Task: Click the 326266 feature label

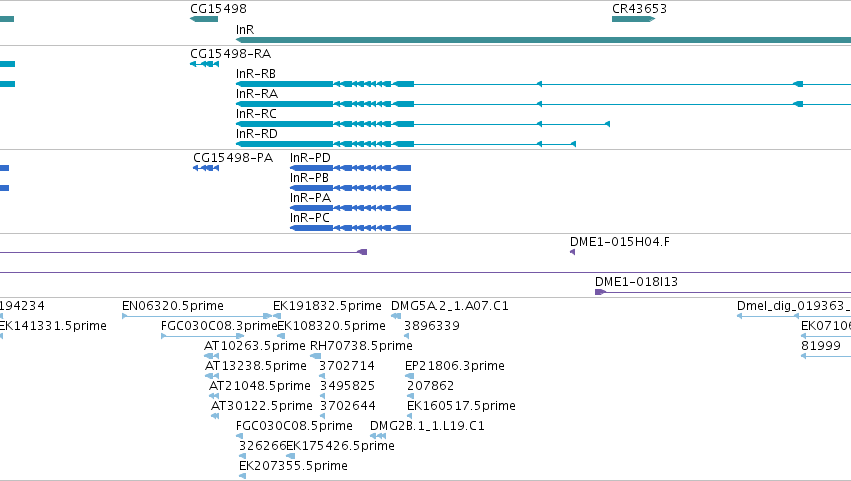Action: [x=262, y=447]
